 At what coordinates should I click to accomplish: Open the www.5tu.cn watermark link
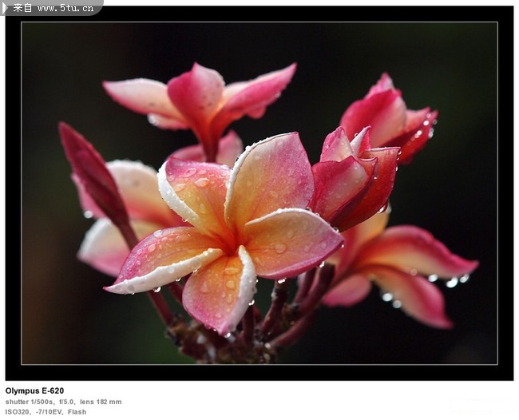(66, 7)
